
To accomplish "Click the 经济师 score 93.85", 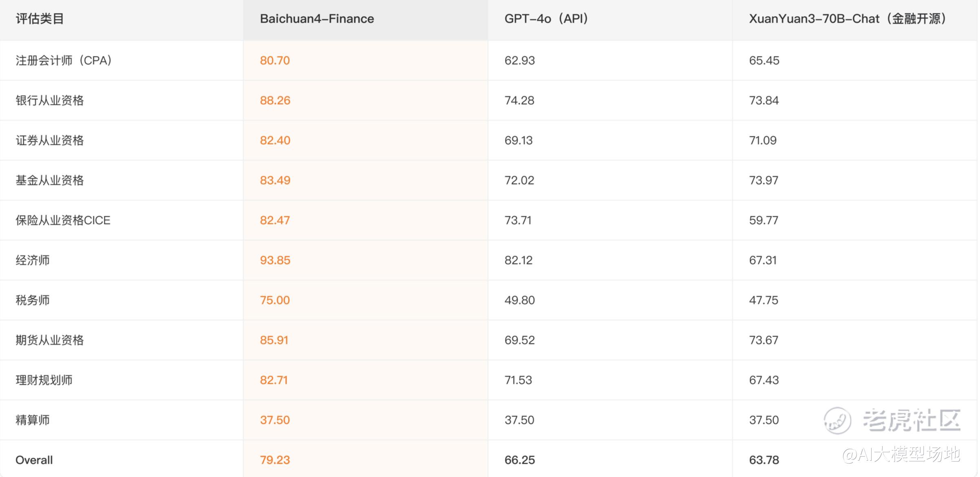I will click(275, 260).
